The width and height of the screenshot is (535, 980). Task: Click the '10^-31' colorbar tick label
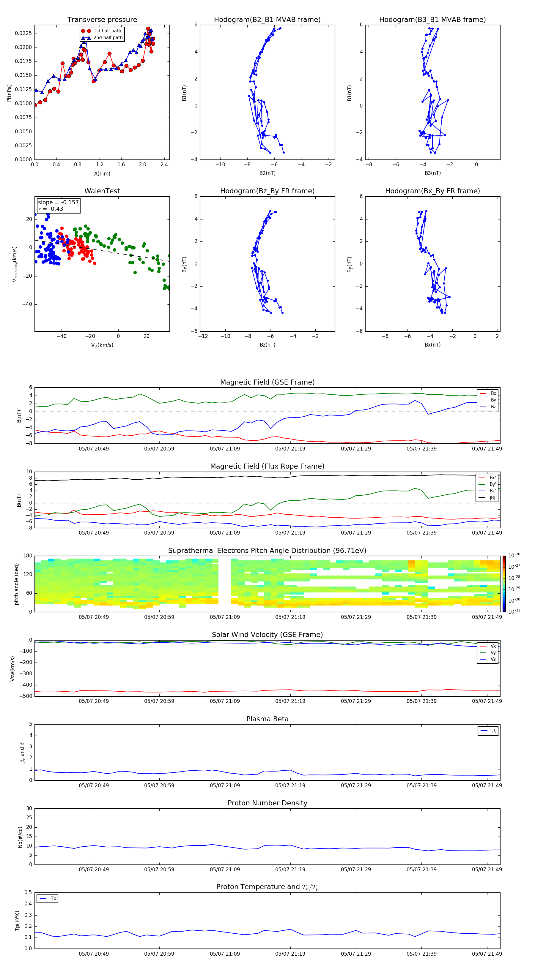(x=514, y=611)
